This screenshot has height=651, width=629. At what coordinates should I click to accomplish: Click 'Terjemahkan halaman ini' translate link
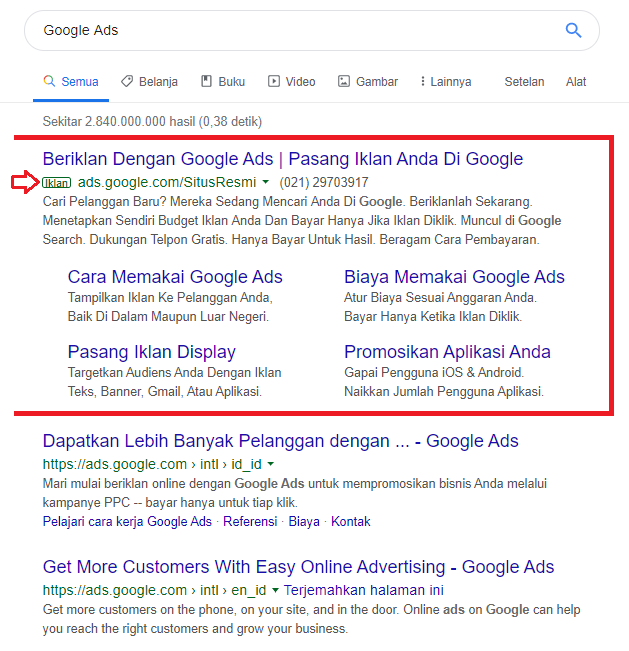click(x=364, y=590)
